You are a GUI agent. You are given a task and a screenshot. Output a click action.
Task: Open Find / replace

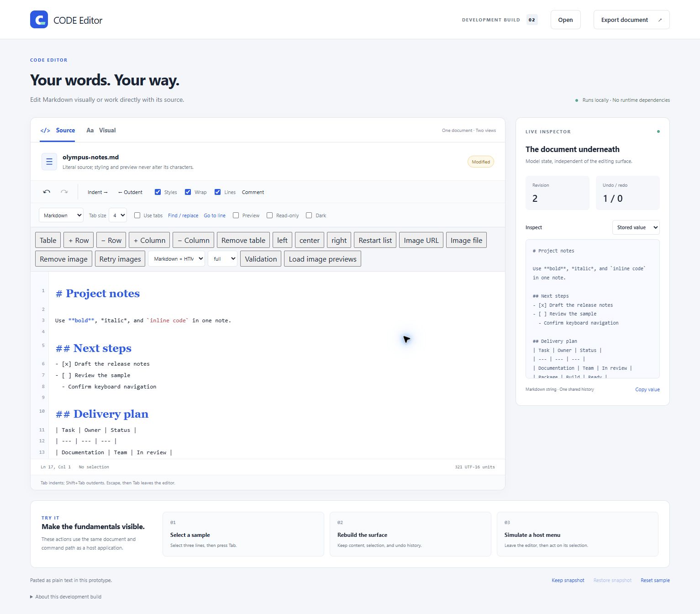point(183,215)
